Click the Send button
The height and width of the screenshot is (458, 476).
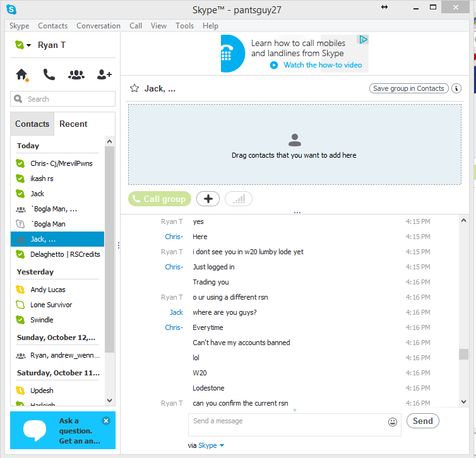(x=422, y=421)
